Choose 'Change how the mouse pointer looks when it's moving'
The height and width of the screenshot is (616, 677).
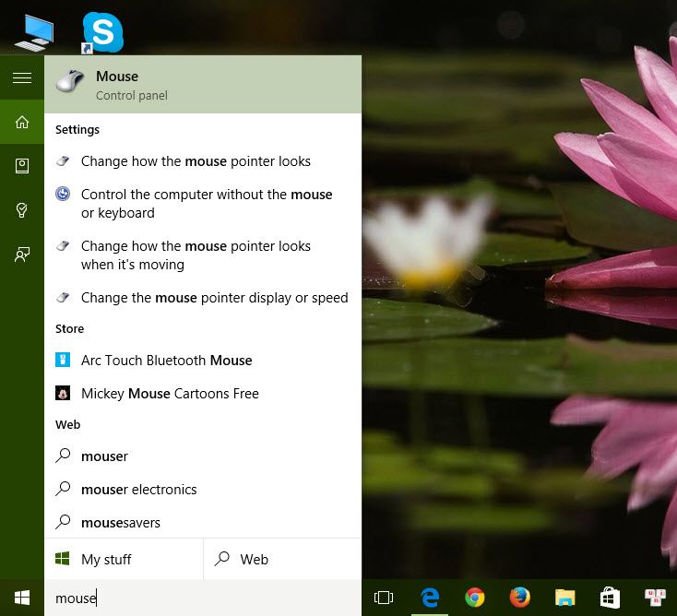[x=196, y=255]
